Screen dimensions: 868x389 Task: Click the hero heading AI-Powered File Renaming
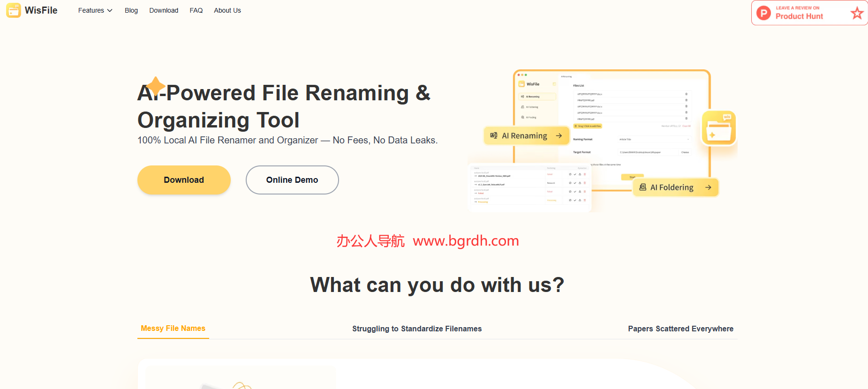tap(284, 106)
